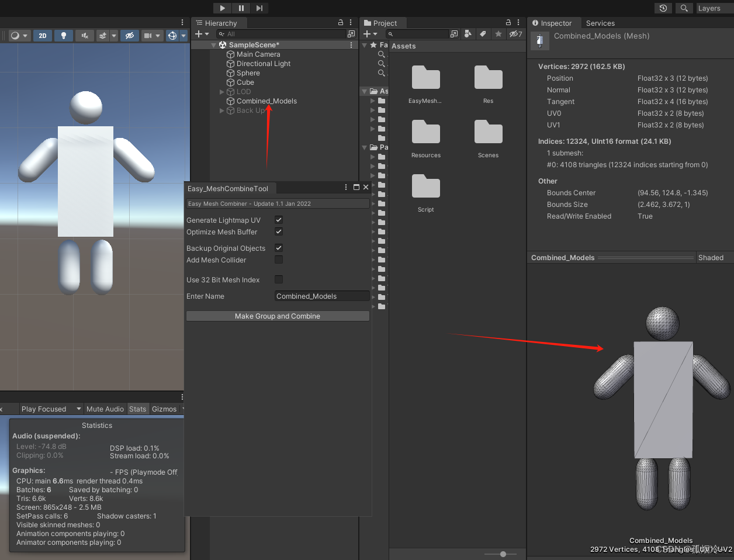Lock the Hierarchy panel
Image resolution: width=734 pixels, height=560 pixels.
tap(341, 22)
